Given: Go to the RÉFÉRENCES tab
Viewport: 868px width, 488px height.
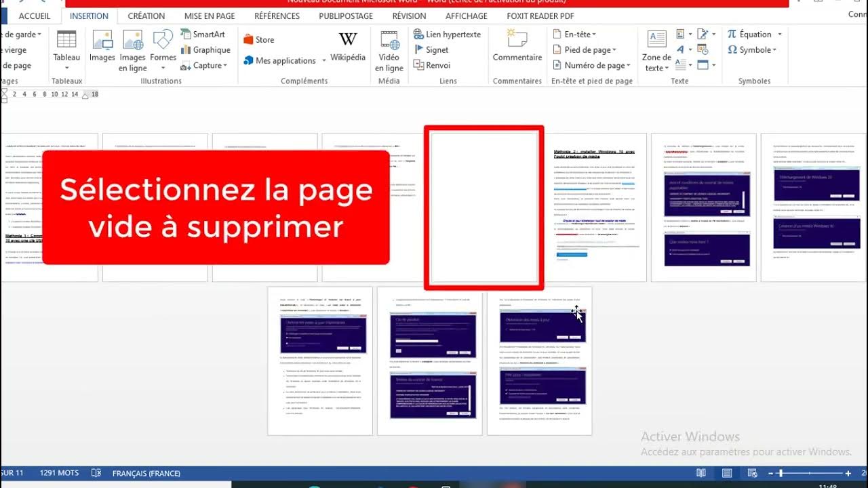Looking at the screenshot, I should pyautogui.click(x=277, y=16).
